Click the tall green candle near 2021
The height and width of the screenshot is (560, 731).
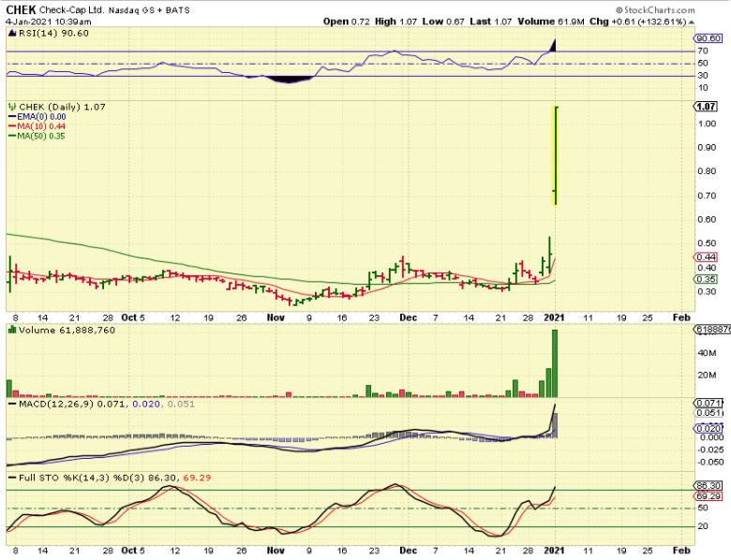(x=555, y=155)
